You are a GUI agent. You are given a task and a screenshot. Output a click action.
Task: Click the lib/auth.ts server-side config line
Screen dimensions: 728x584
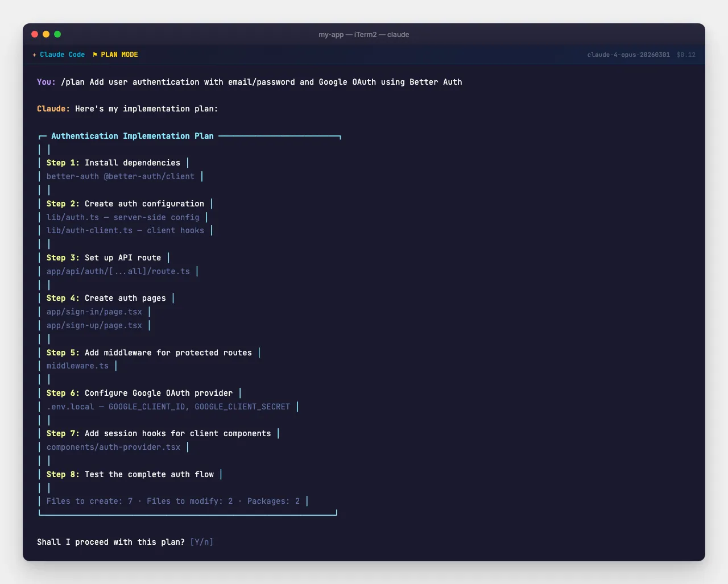123,217
